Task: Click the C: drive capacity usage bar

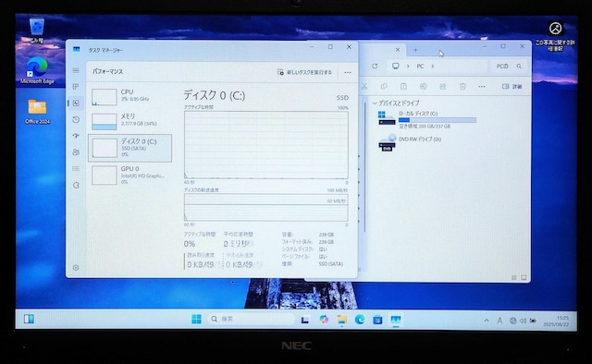Action: point(438,120)
